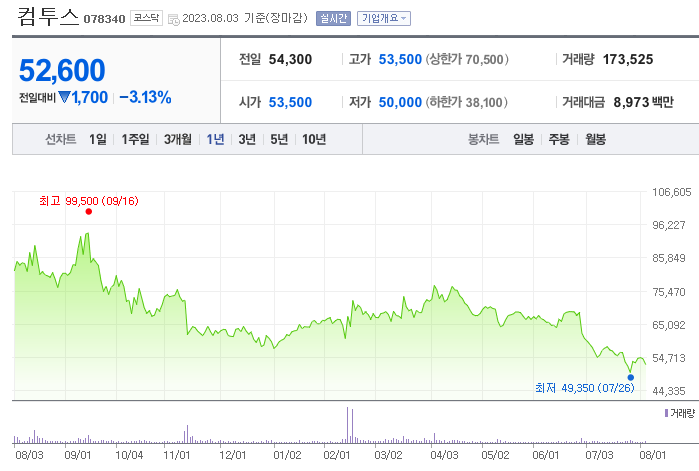Click the current price 52,600
Viewport: 699px width, 471px height.
tap(62, 70)
